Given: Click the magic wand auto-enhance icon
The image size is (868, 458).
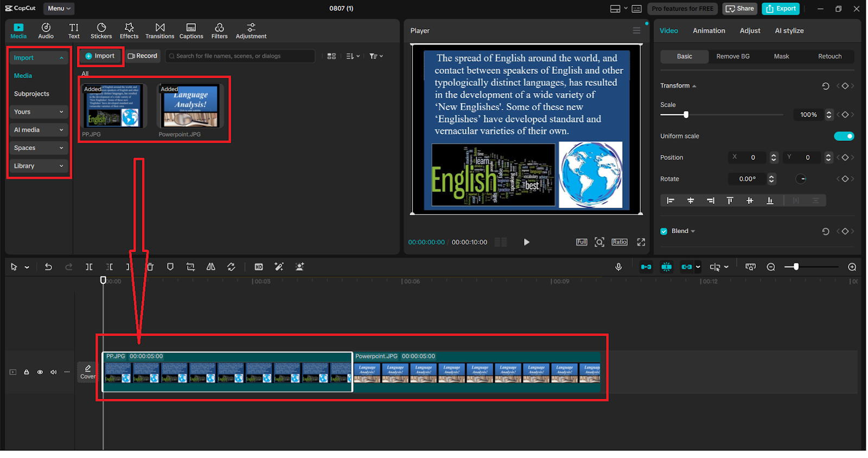Looking at the screenshot, I should [279, 267].
